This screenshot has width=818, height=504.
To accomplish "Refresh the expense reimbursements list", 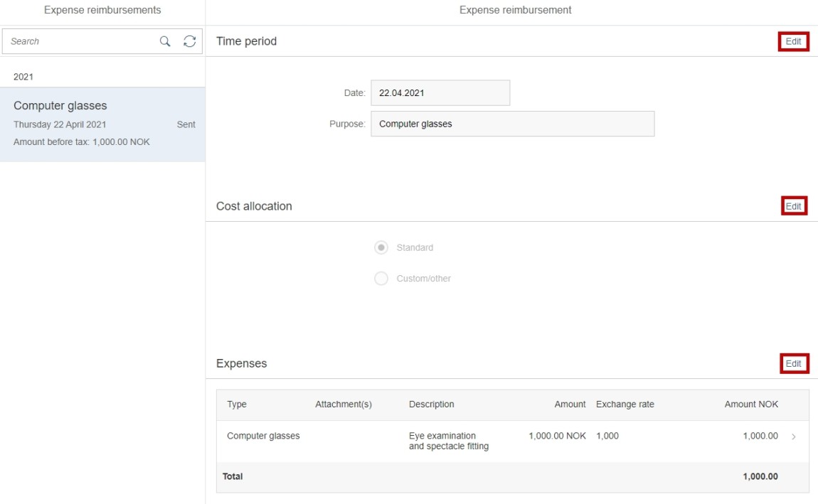I will click(189, 41).
